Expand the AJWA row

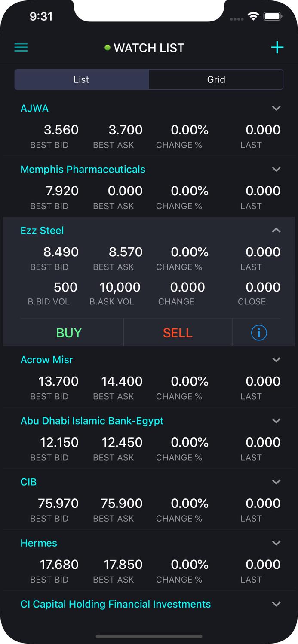point(276,108)
